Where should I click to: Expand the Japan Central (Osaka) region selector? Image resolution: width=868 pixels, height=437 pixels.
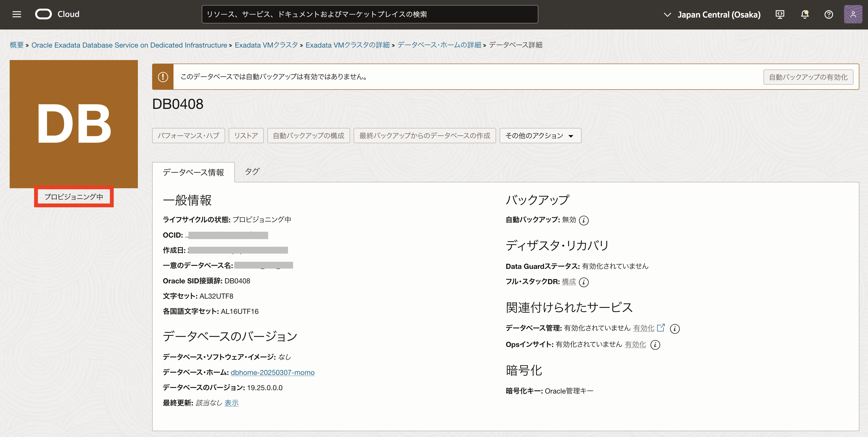[712, 14]
